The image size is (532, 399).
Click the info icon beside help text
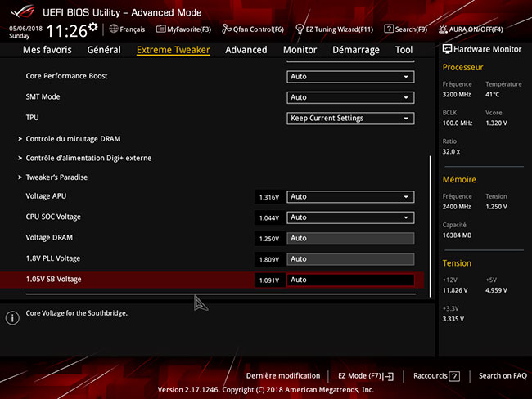tap(12, 317)
